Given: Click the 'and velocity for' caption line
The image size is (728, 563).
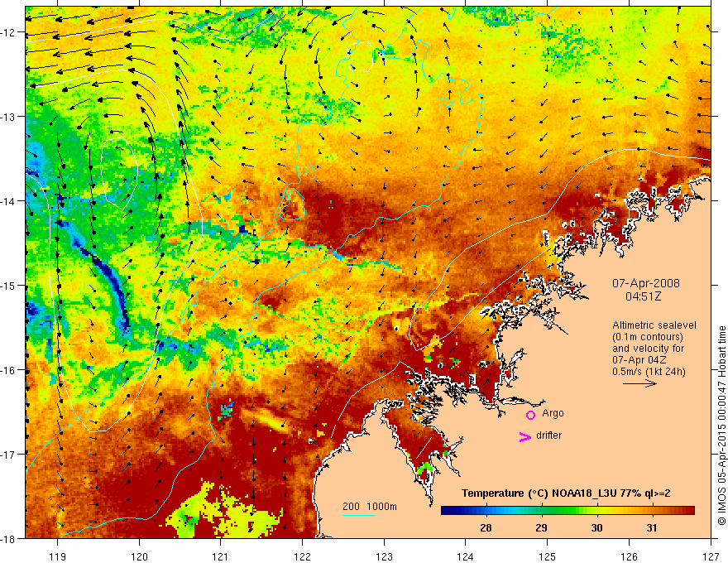Looking at the screenshot, I should 648,349.
